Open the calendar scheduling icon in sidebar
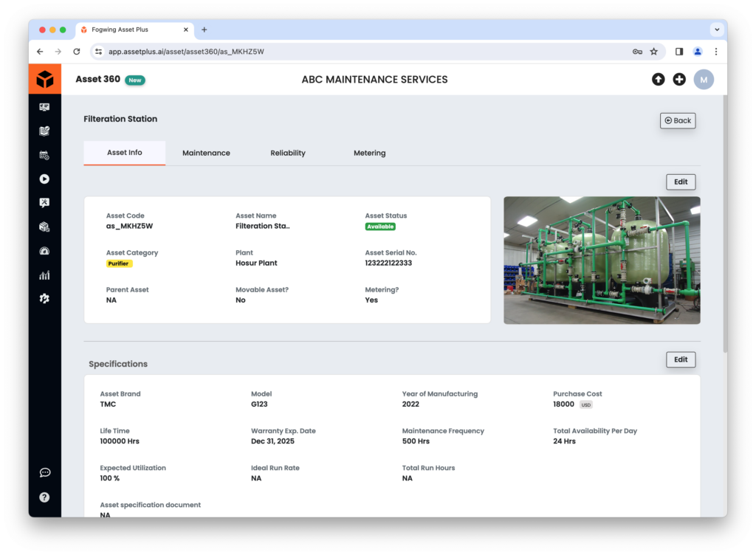Image resolution: width=756 pixels, height=555 pixels. pos(44,155)
